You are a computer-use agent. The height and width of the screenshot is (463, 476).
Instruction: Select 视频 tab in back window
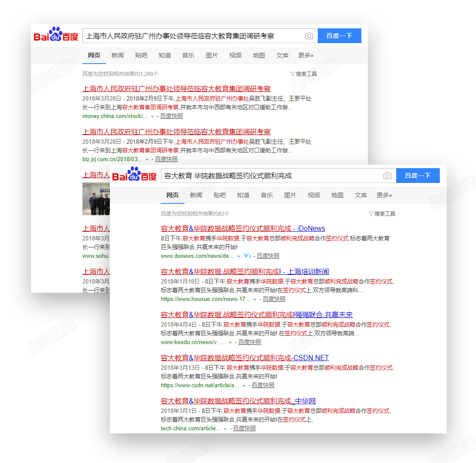[235, 55]
